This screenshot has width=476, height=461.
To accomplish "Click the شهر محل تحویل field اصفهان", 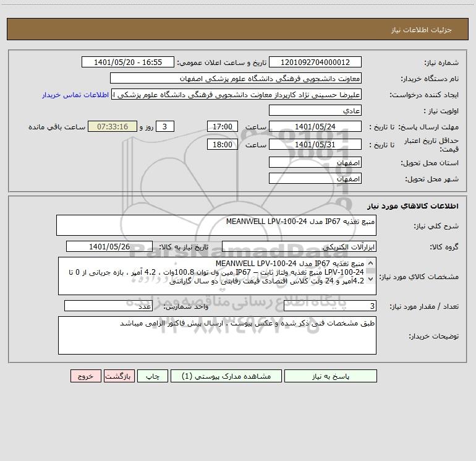I will click(x=315, y=178).
